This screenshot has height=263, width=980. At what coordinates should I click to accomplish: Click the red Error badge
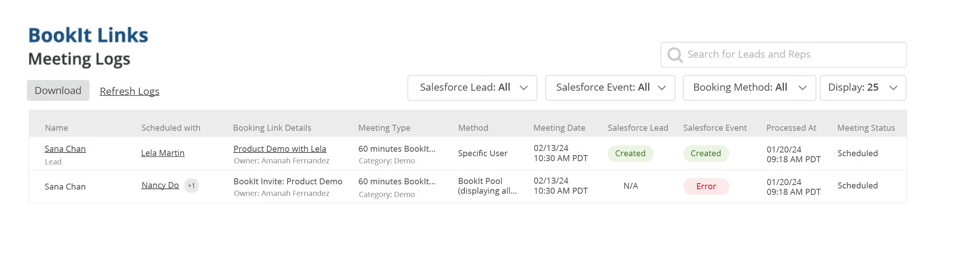(x=706, y=186)
